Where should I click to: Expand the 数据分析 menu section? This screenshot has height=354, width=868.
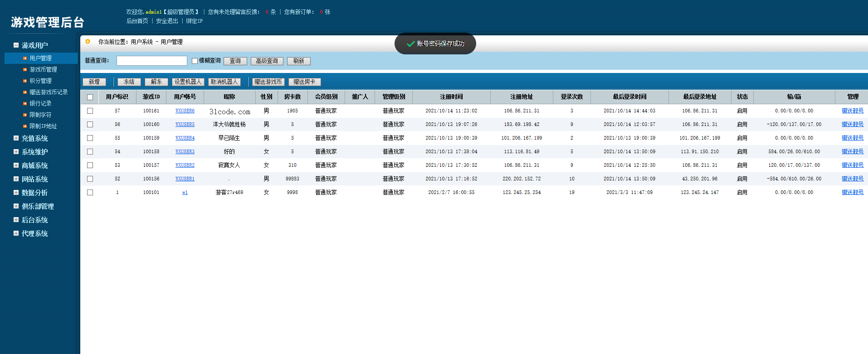click(x=16, y=193)
